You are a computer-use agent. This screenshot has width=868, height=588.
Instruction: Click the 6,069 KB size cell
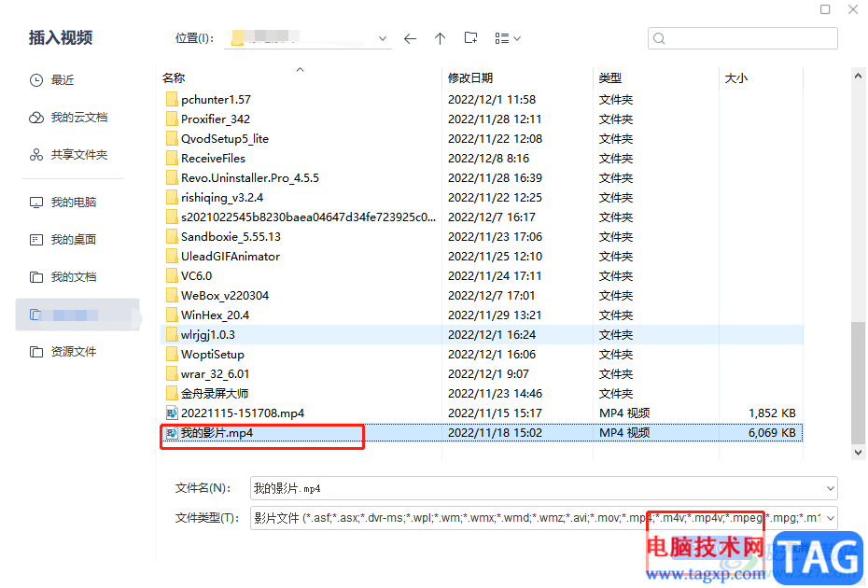click(772, 433)
